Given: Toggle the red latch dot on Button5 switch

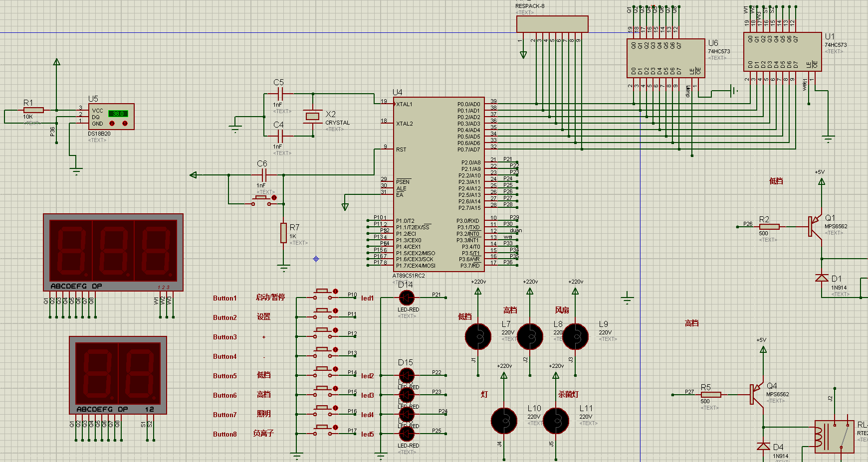Looking at the screenshot, I should point(335,369).
